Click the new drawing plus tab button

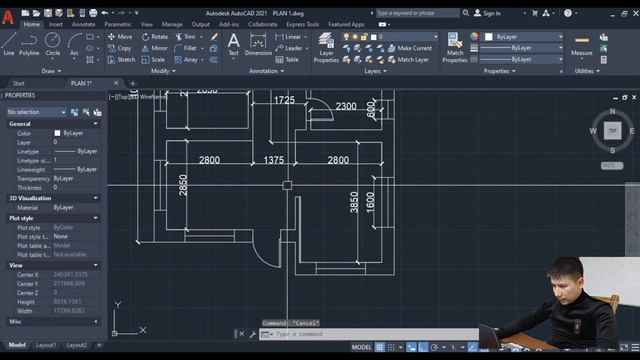pyautogui.click(x=132, y=83)
